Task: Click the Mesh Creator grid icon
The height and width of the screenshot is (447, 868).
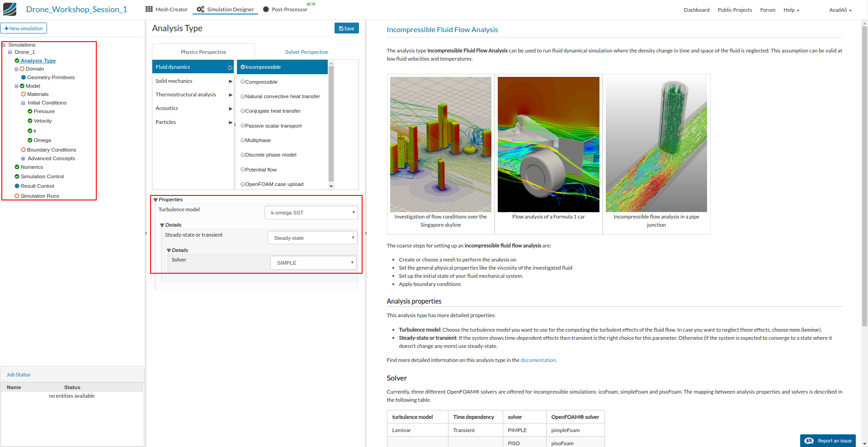Action: 149,9
